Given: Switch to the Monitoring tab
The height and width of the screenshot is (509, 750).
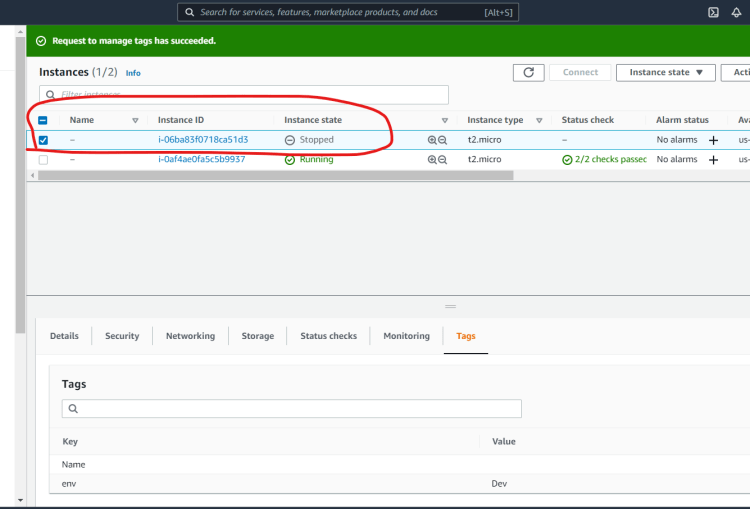Looking at the screenshot, I should 407,336.
